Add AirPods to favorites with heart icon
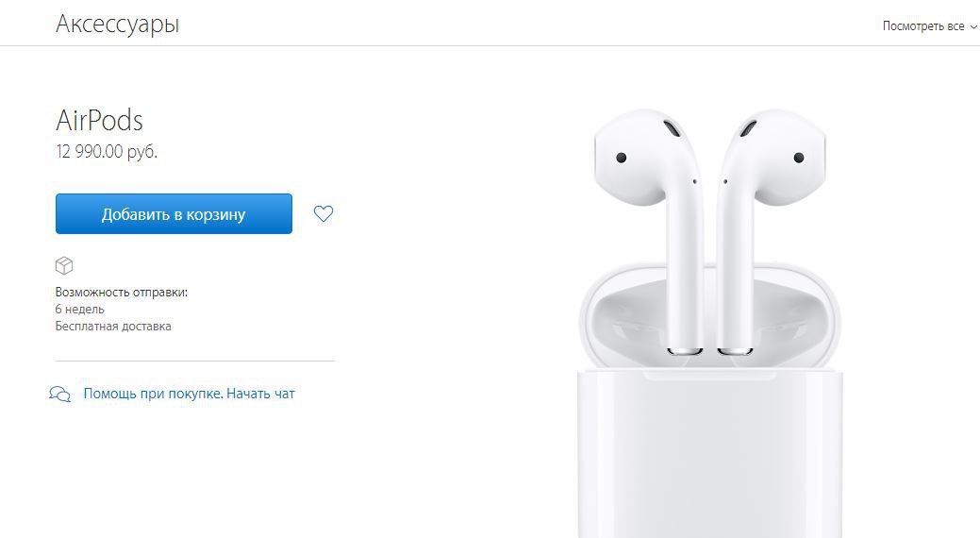This screenshot has height=538, width=980. (324, 214)
